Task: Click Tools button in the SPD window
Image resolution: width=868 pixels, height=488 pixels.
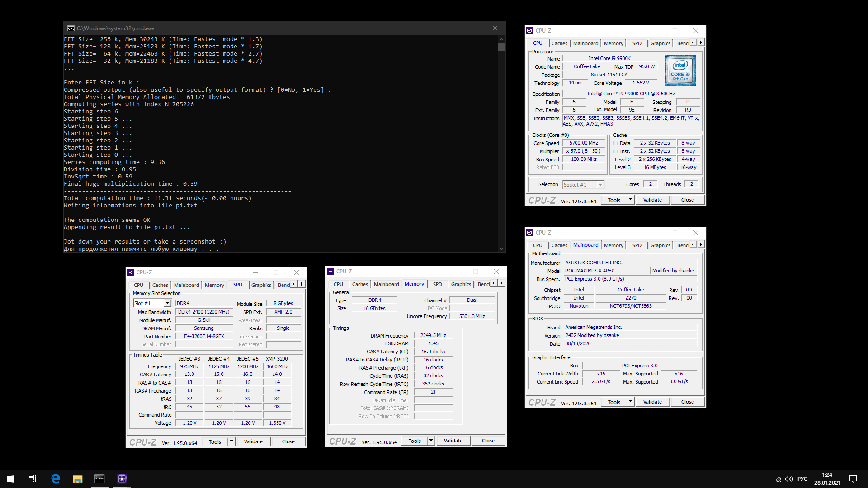Action: pyautogui.click(x=215, y=441)
